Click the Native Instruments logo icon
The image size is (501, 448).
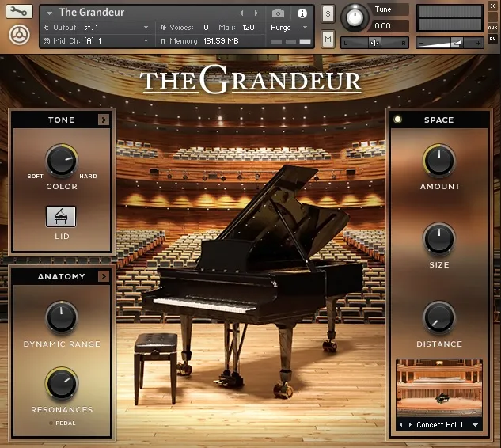pyautogui.click(x=19, y=35)
